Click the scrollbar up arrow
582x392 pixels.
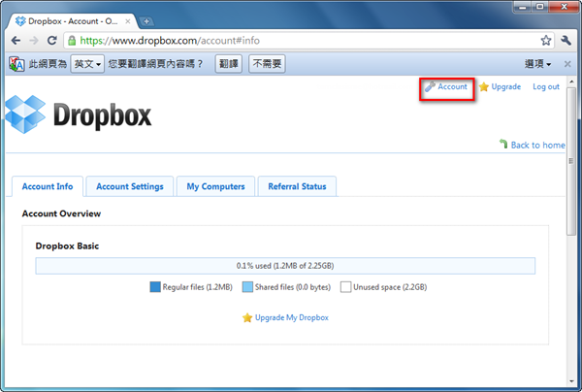[571, 82]
